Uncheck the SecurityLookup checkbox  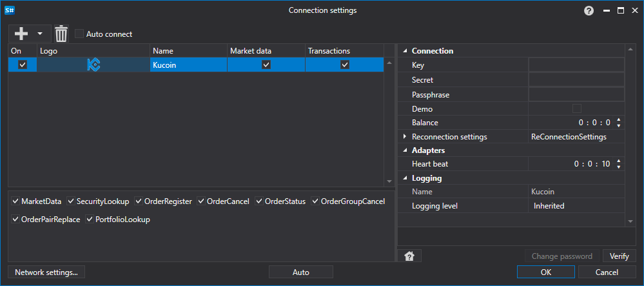coord(71,201)
